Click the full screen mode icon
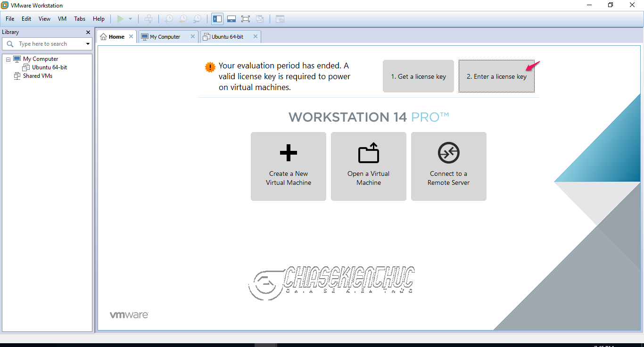 pos(245,19)
